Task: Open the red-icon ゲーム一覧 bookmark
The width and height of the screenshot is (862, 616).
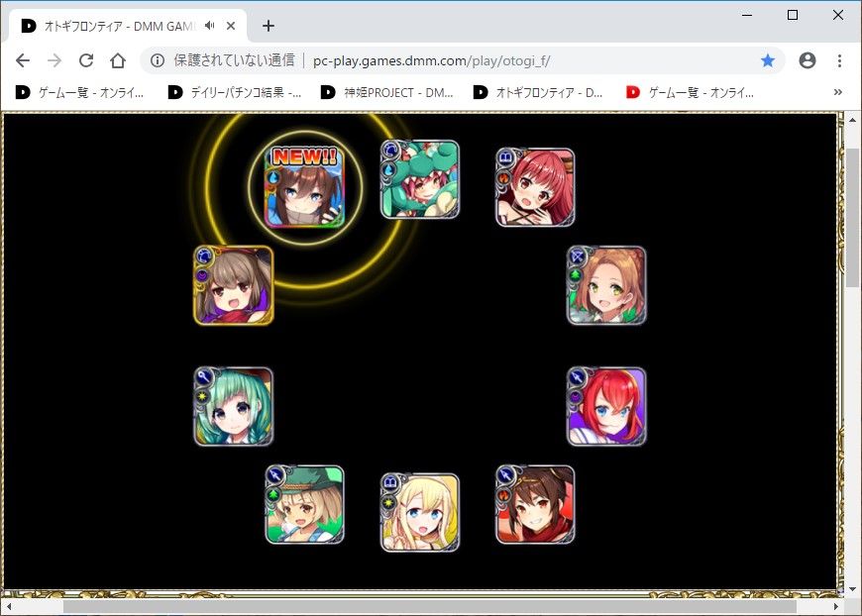Action: [x=690, y=92]
